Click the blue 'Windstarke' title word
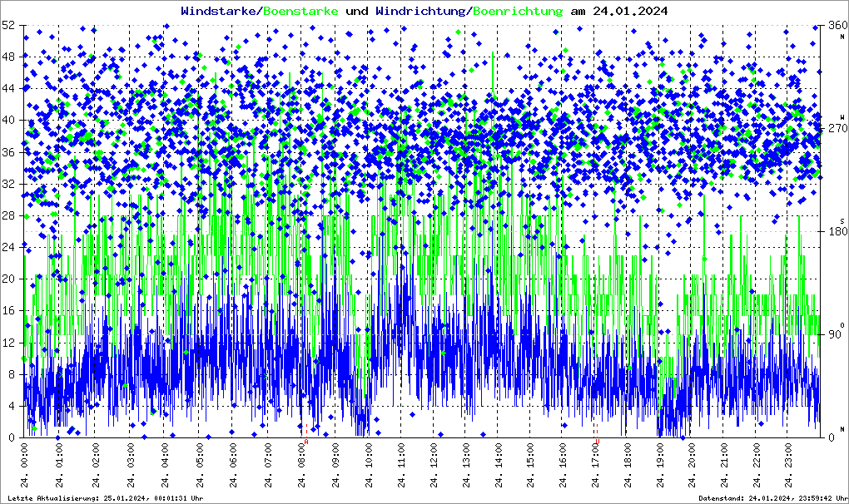The width and height of the screenshot is (849, 504). [x=220, y=11]
